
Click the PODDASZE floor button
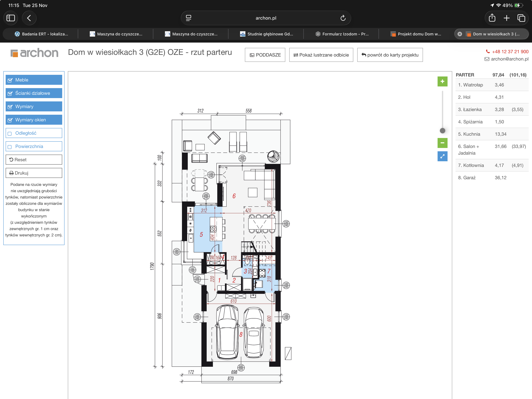265,55
